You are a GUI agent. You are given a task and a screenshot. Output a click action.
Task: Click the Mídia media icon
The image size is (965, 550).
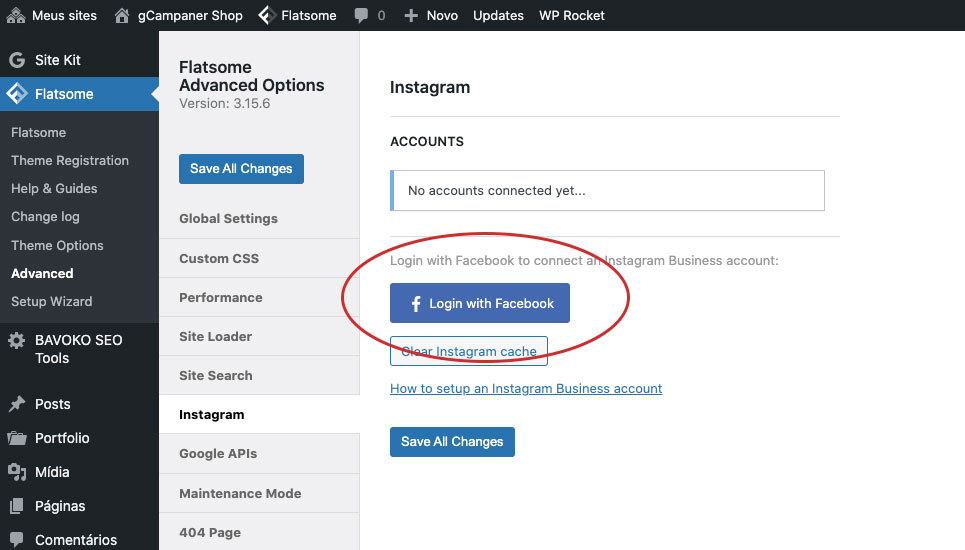(16, 472)
